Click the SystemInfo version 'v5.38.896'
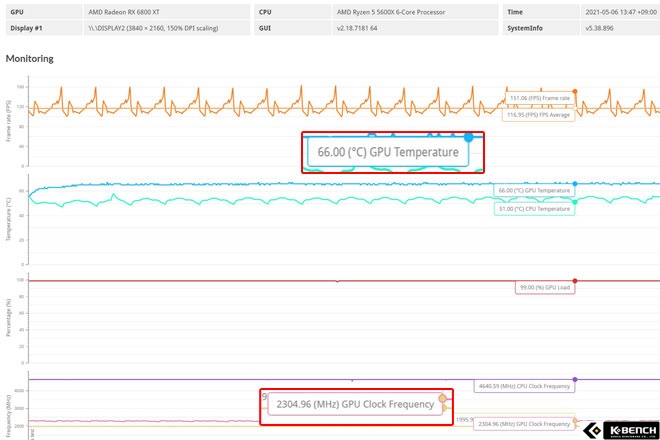 pyautogui.click(x=599, y=28)
